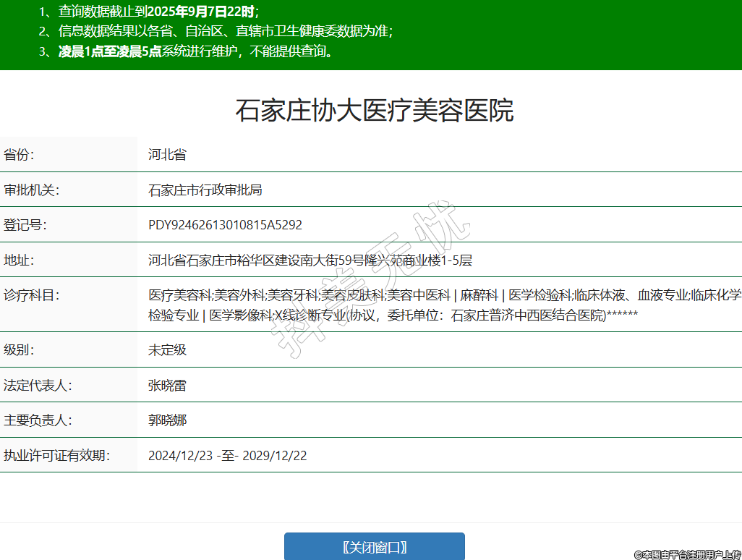
Task: Select the main person in charge 郭晓娜
Action: [167, 420]
